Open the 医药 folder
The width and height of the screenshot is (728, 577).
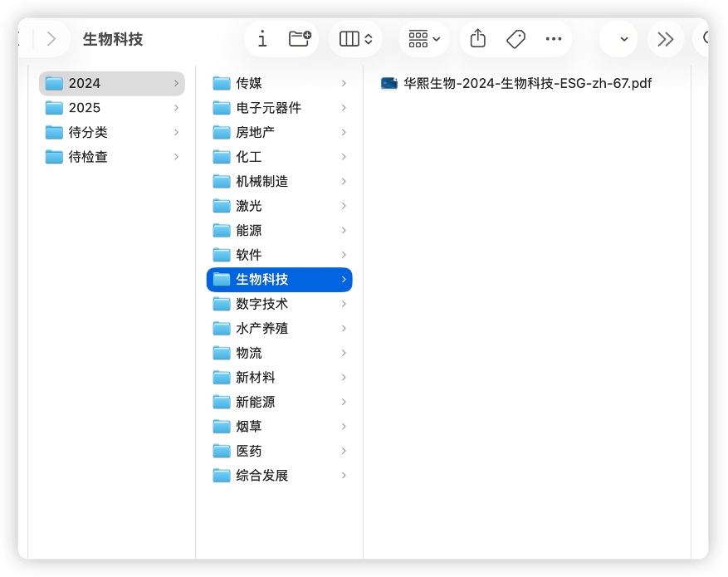point(249,451)
